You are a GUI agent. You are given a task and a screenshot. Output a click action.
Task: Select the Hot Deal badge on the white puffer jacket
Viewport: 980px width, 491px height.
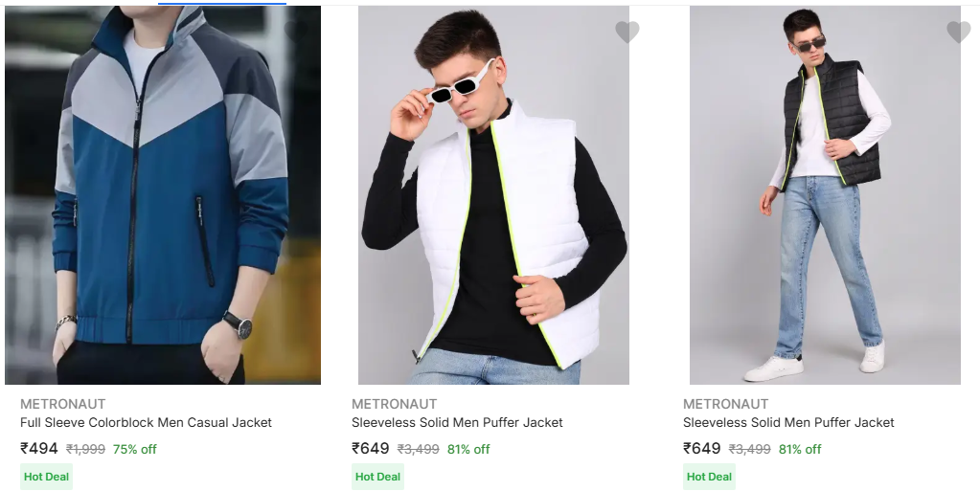click(377, 477)
